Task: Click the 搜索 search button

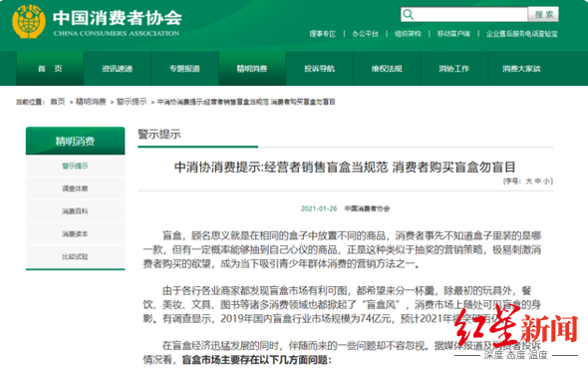Action: point(543,14)
